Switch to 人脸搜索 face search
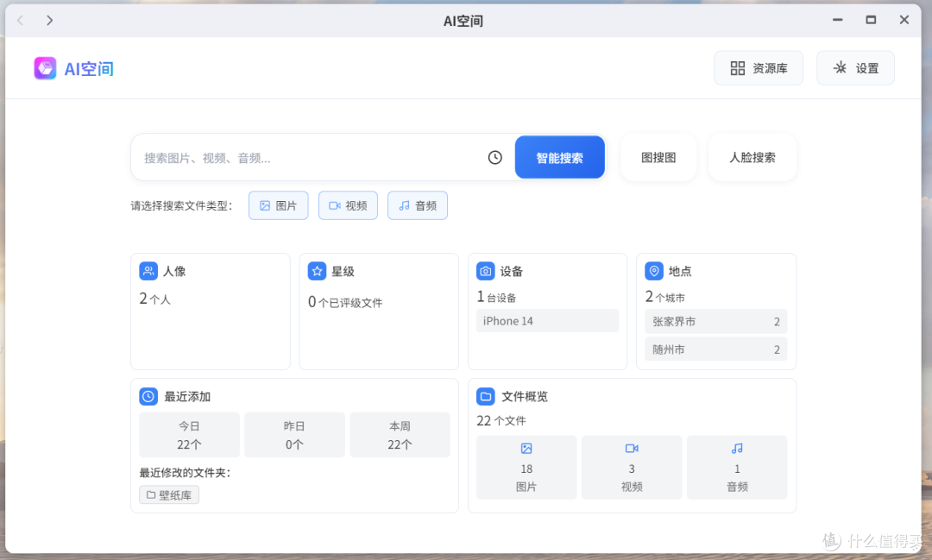Screen dimensions: 932x560 753,158
